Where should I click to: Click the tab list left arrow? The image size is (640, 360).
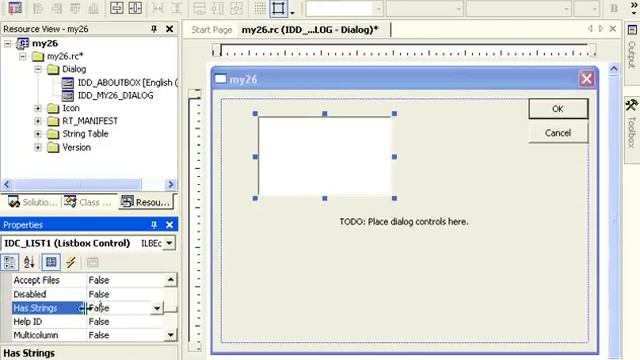(x=590, y=29)
